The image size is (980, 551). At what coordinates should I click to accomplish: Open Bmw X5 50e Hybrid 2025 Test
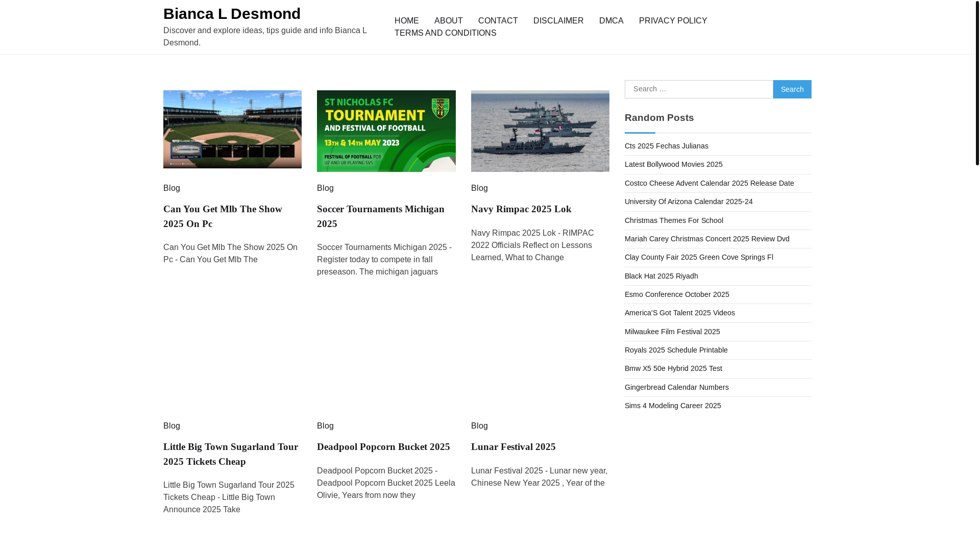pyautogui.click(x=673, y=368)
